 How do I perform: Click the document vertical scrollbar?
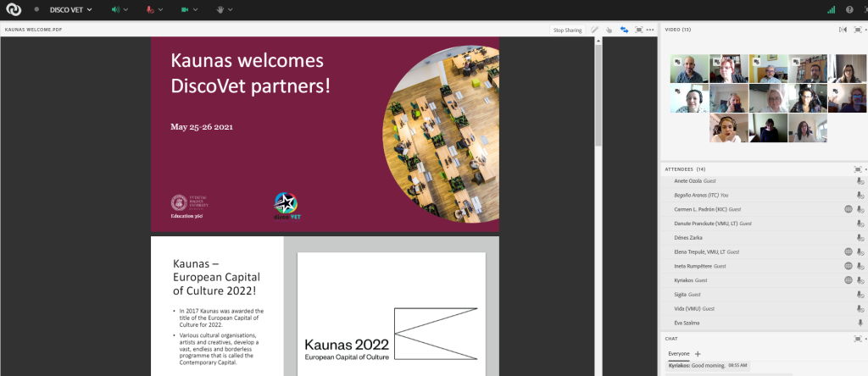click(598, 93)
